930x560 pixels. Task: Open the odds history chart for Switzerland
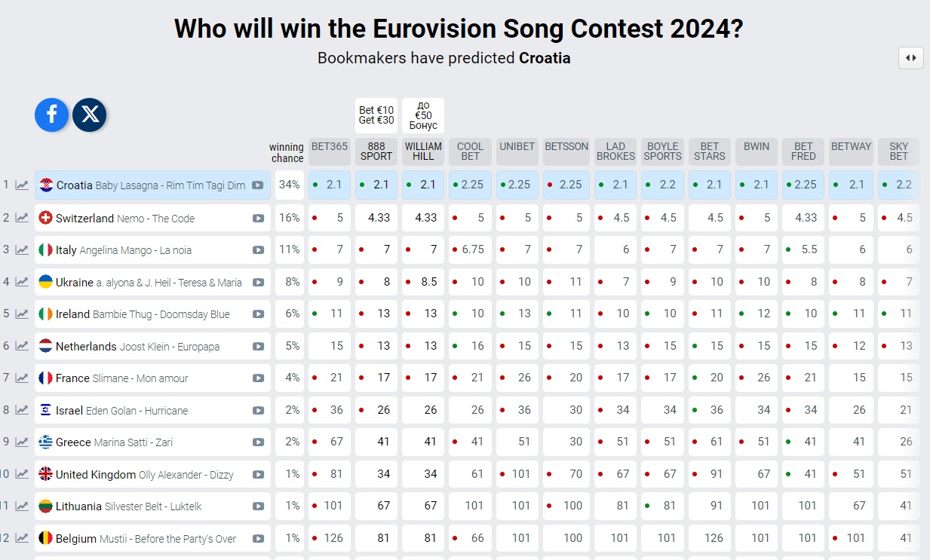point(21,216)
